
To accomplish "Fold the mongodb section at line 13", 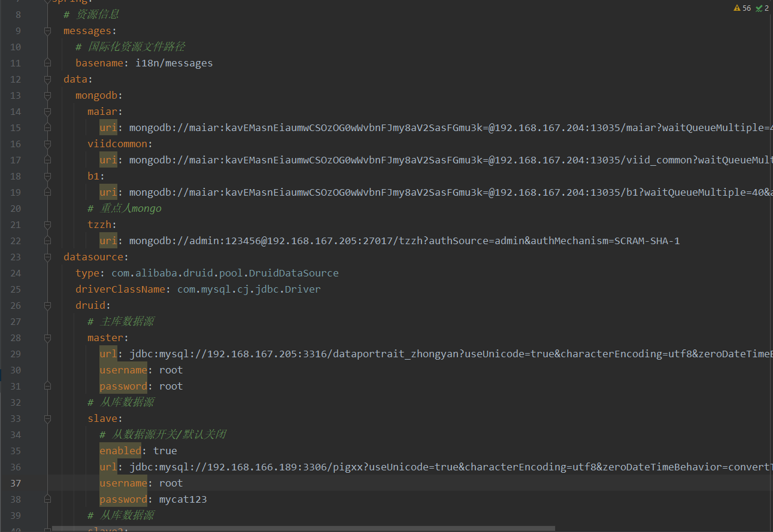I will coord(47,96).
